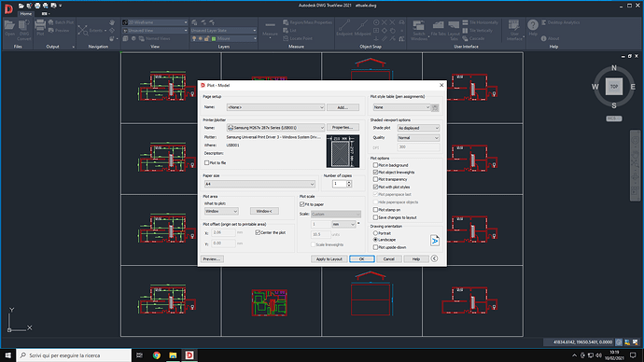The height and width of the screenshot is (362, 644).
Task: Toggle the Fit to paper checkbox
Action: [x=301, y=204]
